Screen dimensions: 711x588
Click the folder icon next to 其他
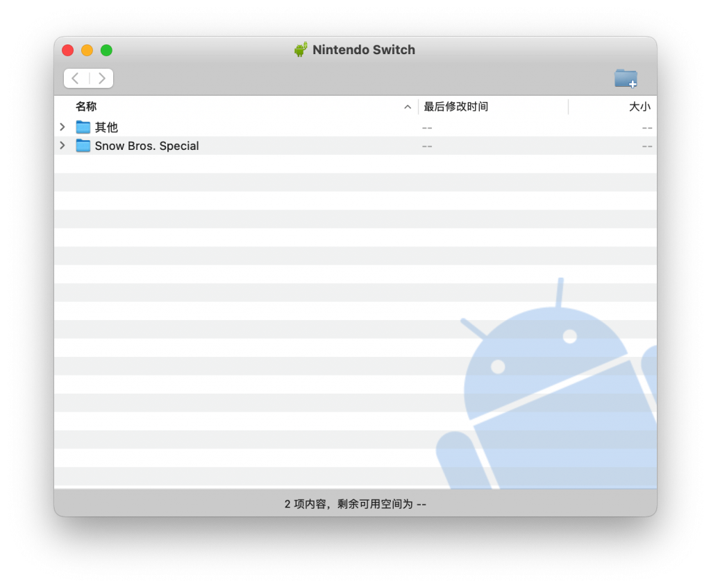click(83, 127)
